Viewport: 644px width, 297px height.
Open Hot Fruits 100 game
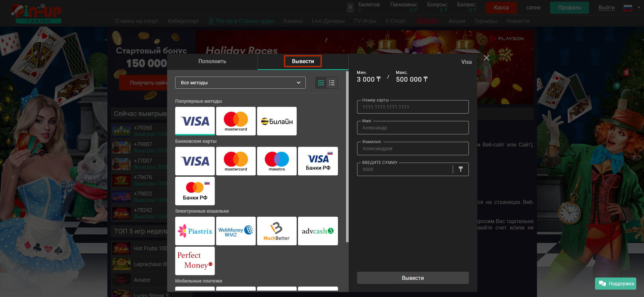click(x=139, y=248)
